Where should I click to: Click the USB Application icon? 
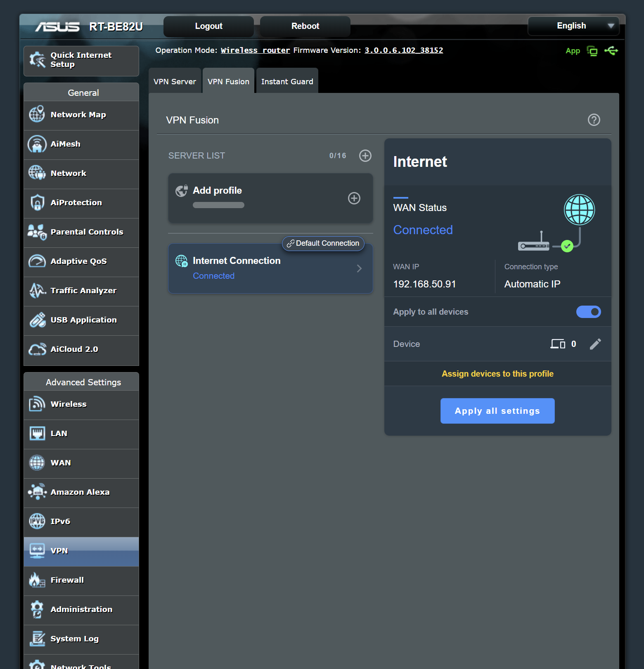point(37,320)
